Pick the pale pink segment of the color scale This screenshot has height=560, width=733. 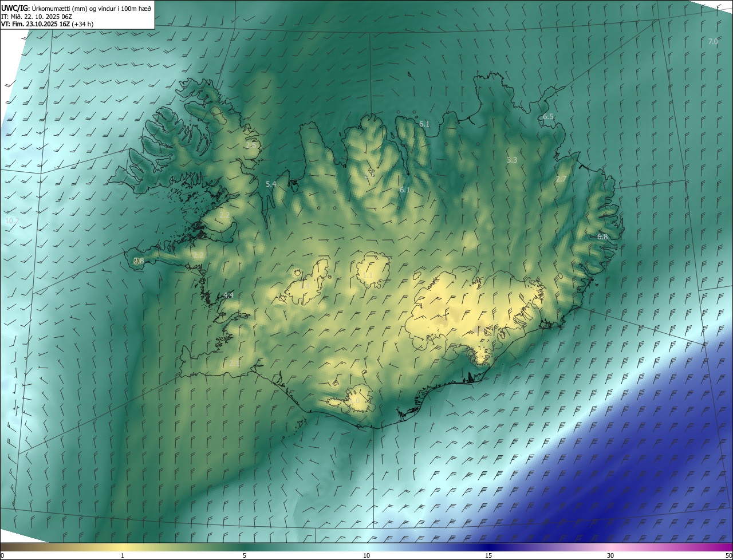(610, 547)
